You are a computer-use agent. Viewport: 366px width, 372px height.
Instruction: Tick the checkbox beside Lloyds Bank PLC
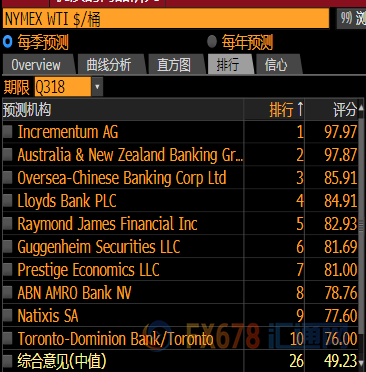tap(7, 201)
